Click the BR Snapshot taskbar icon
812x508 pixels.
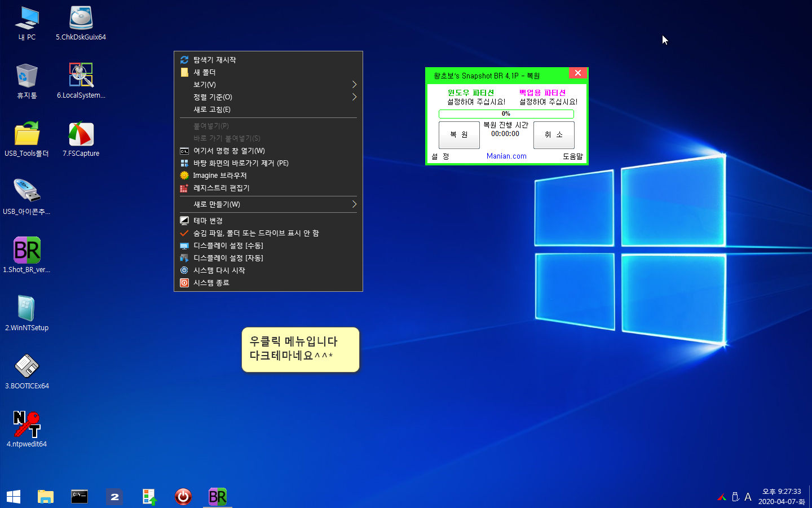pos(218,497)
